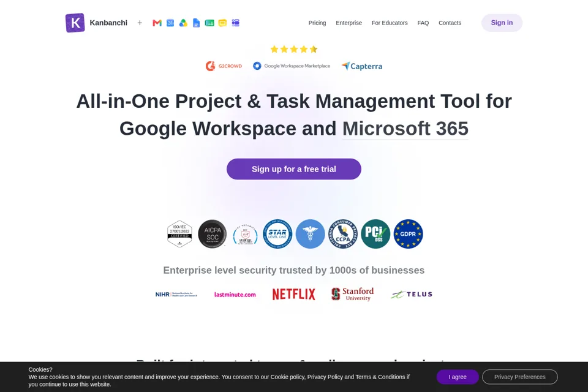Click 'Enterprise level security trusted by 1000s' text
The width and height of the screenshot is (588, 392).
(294, 270)
